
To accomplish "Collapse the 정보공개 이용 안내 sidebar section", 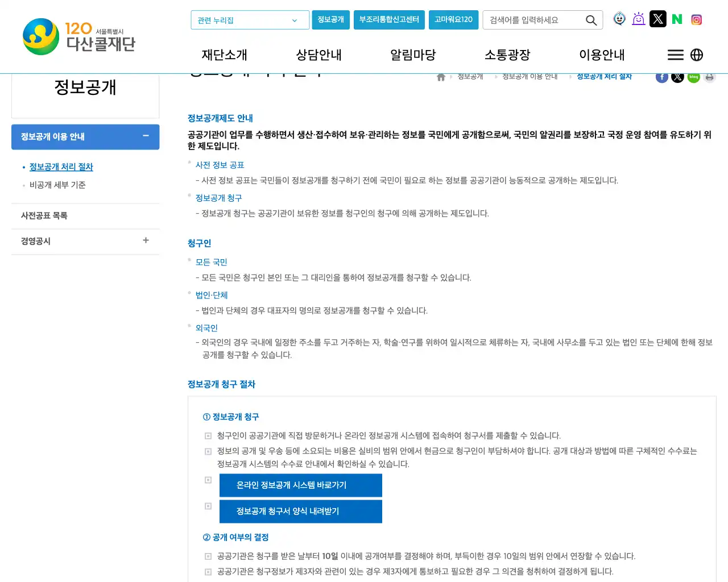I will coord(146,136).
